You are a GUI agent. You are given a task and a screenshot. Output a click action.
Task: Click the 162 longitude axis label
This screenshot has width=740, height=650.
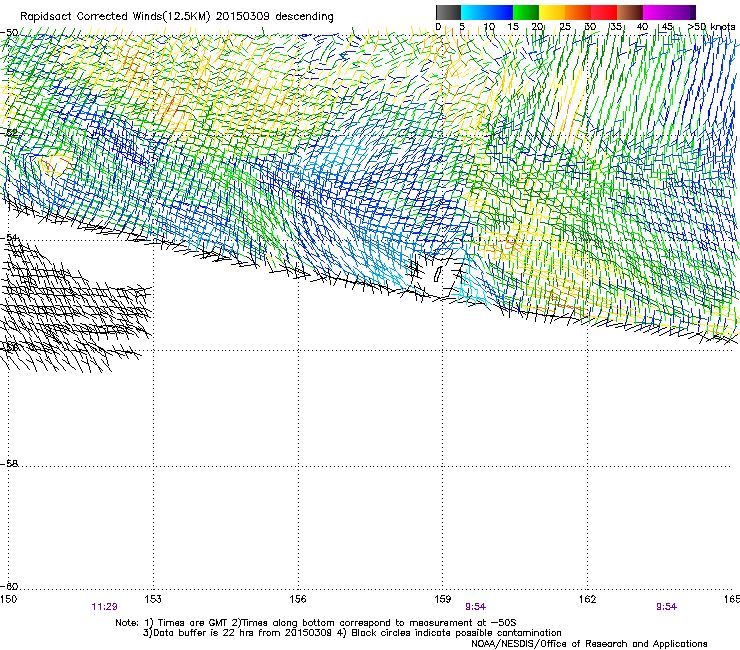pyautogui.click(x=587, y=599)
